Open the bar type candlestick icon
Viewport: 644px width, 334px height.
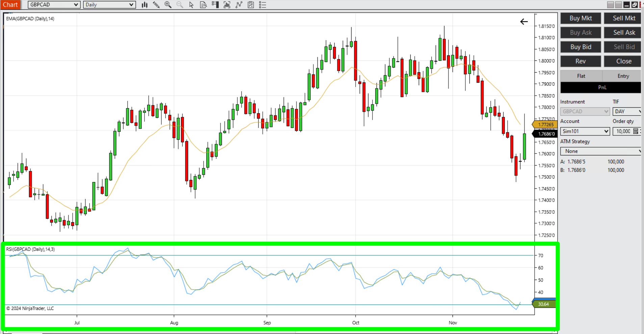click(x=145, y=5)
